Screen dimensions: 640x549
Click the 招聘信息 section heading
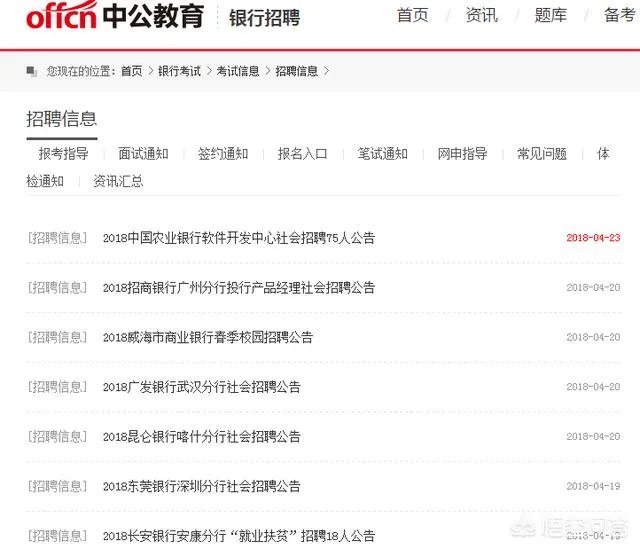62,119
